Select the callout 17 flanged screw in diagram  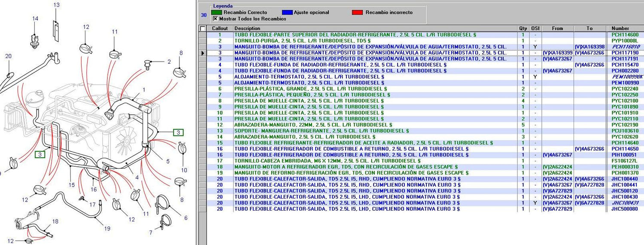[x=81, y=198]
